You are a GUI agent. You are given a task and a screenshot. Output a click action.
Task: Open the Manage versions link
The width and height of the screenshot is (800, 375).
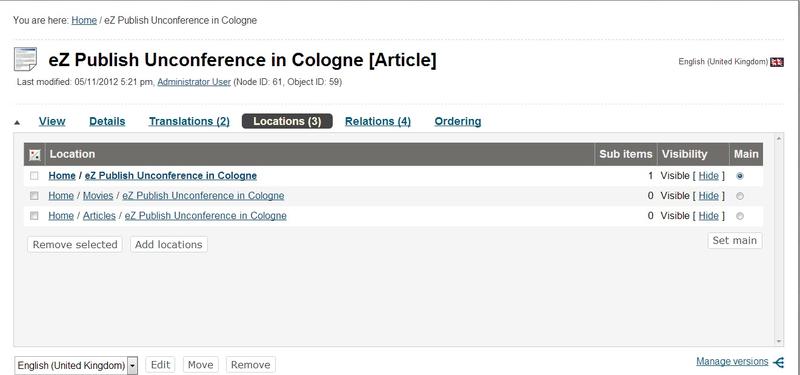click(732, 361)
